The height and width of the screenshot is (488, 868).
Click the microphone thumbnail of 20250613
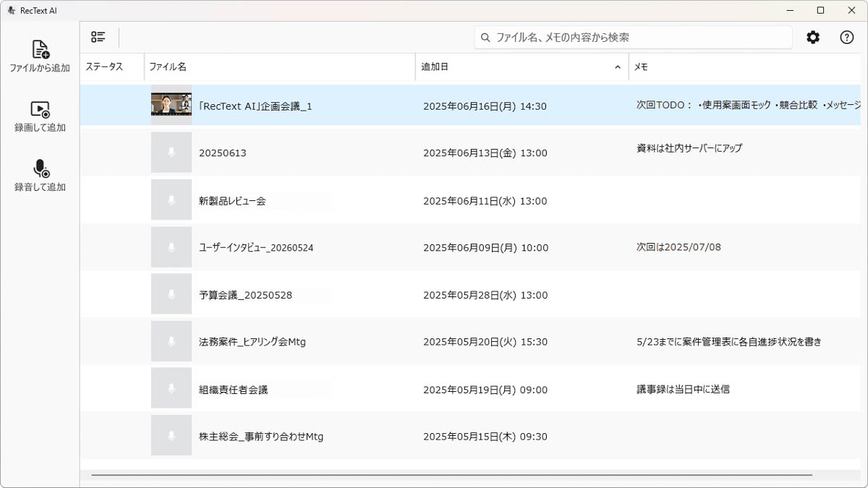click(x=171, y=153)
